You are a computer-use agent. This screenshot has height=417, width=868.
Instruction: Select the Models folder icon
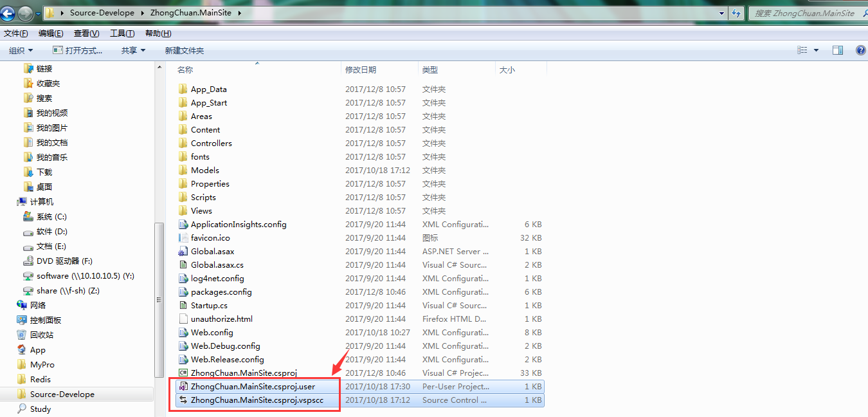[183, 171]
